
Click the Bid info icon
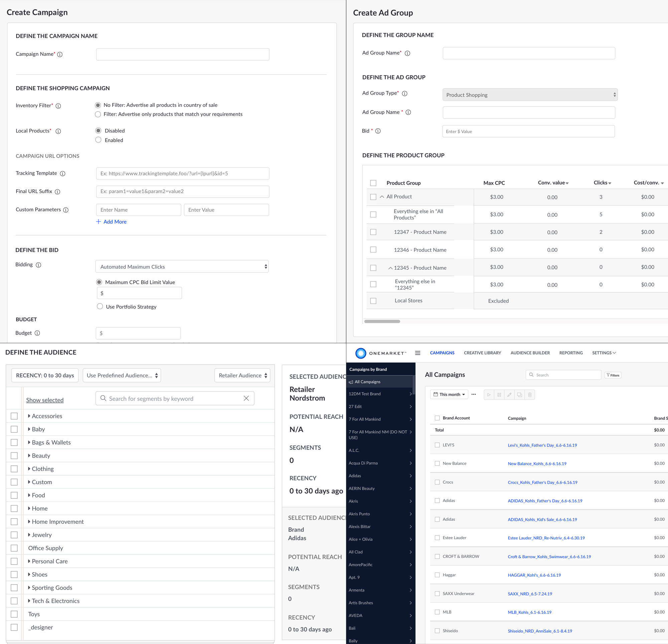pyautogui.click(x=378, y=131)
